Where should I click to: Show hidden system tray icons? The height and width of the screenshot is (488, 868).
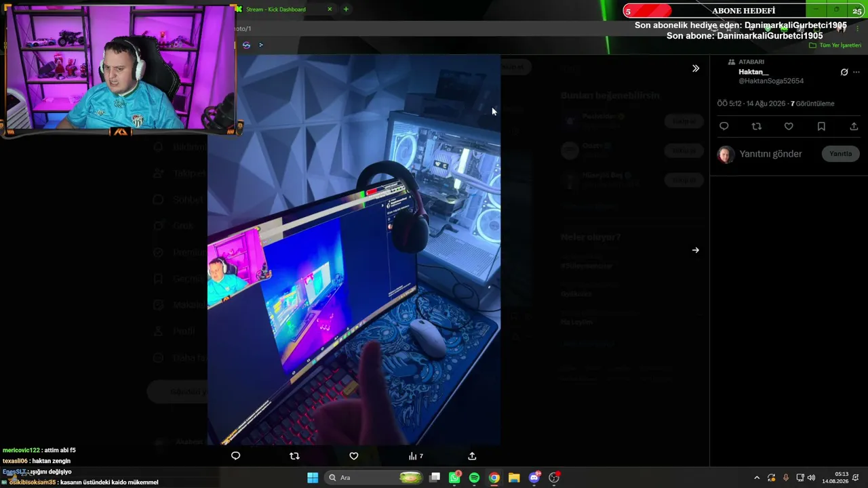757,478
